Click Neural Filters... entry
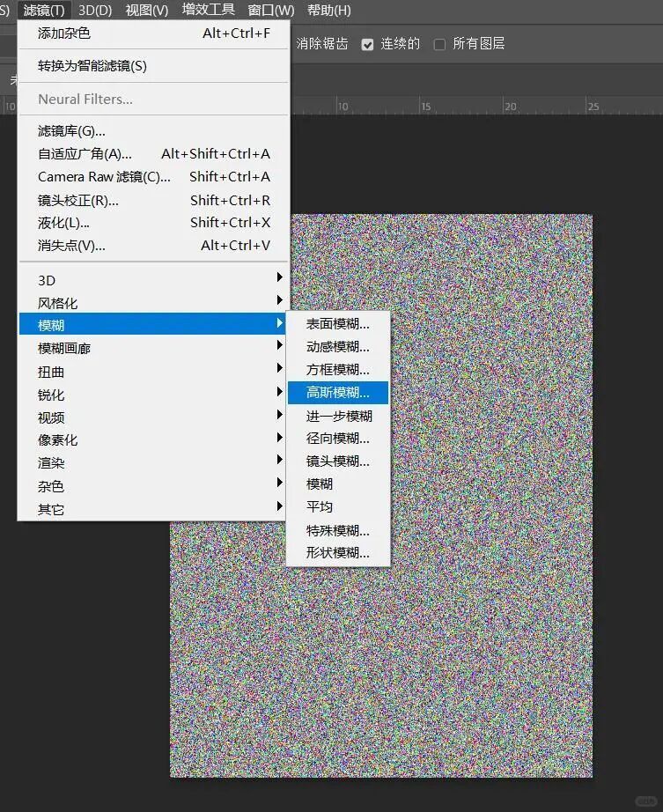 153,99
